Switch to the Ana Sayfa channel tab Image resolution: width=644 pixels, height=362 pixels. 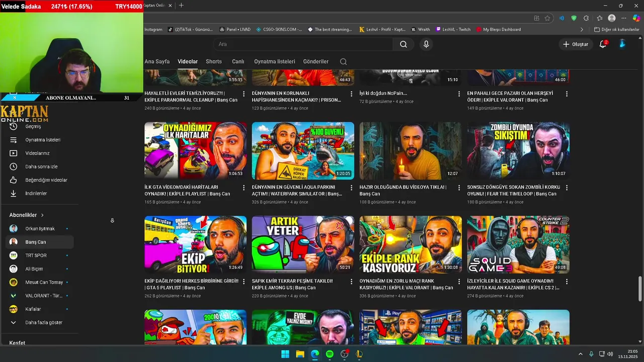coord(157,61)
